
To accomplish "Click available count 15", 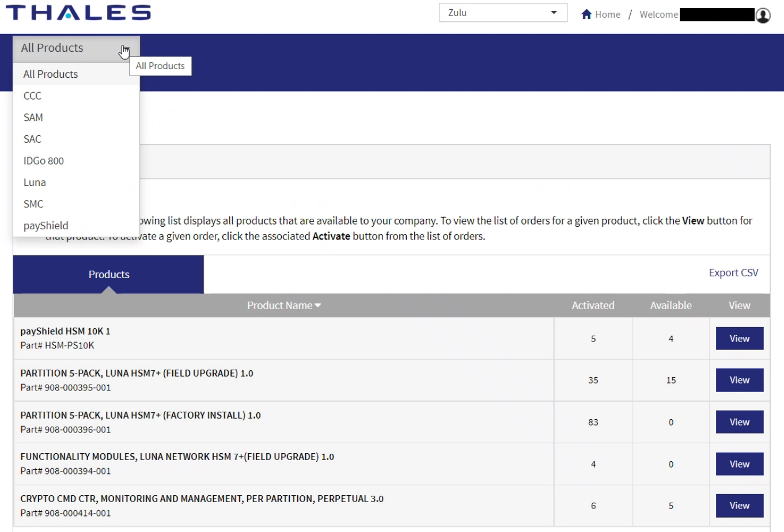I will [x=671, y=381].
